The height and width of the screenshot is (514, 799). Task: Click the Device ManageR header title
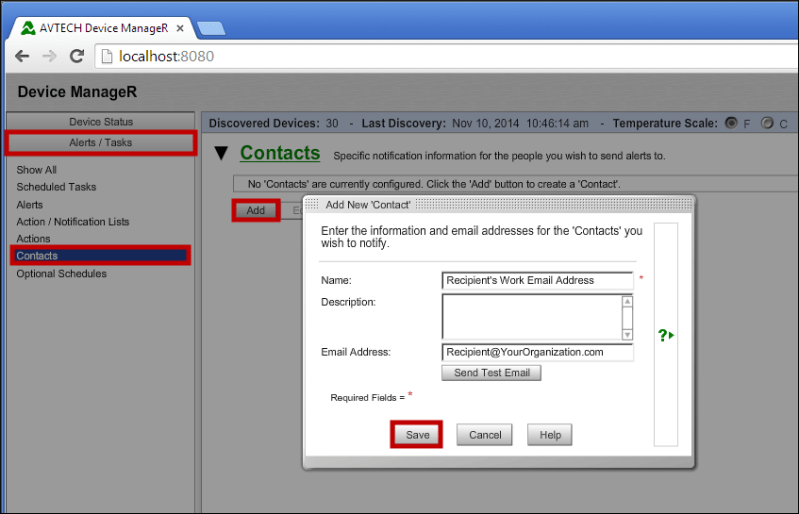(x=77, y=92)
